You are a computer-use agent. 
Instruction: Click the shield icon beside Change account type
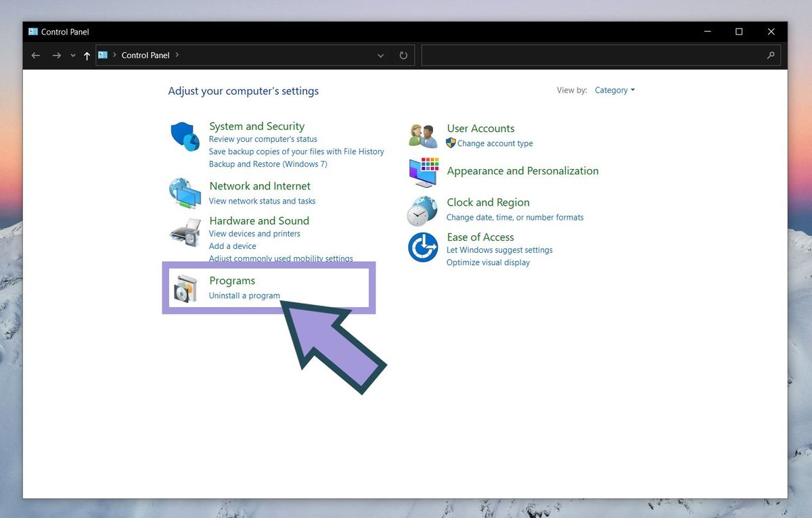[451, 143]
